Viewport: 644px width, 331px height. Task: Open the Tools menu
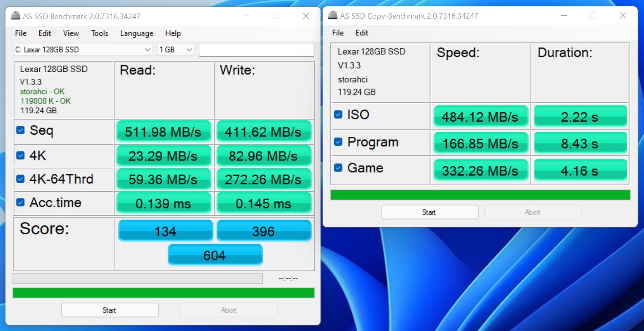click(100, 33)
